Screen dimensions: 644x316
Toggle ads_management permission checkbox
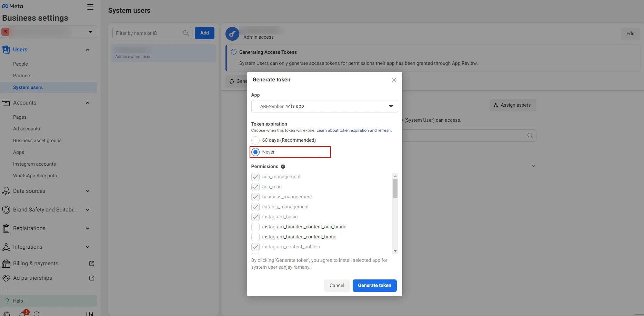tap(255, 177)
